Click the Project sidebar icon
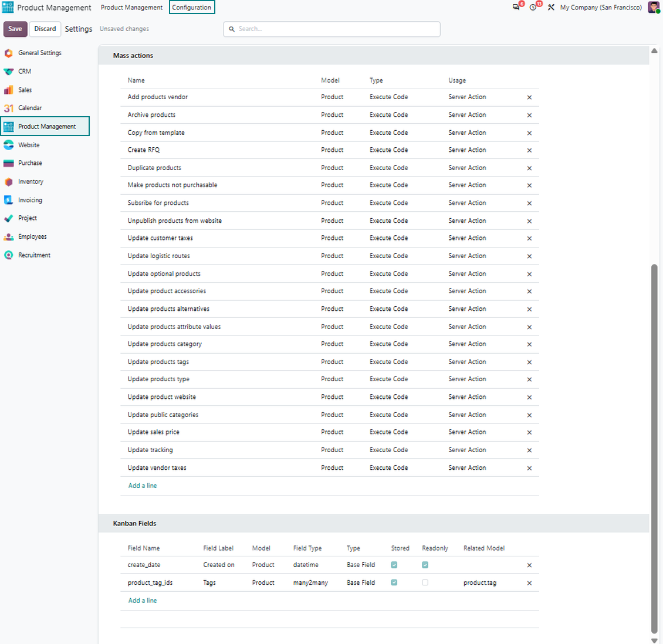663x644 pixels. pyautogui.click(x=8, y=218)
